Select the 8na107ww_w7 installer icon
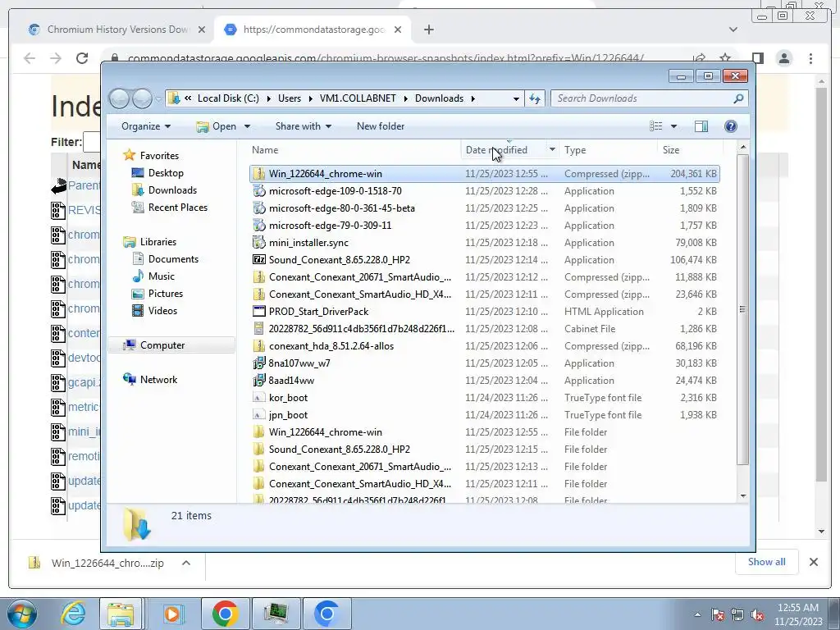 [x=258, y=363]
